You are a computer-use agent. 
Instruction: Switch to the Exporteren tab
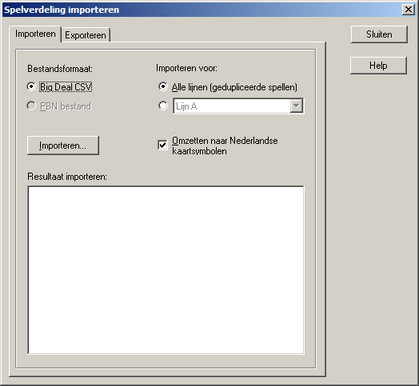[86, 35]
